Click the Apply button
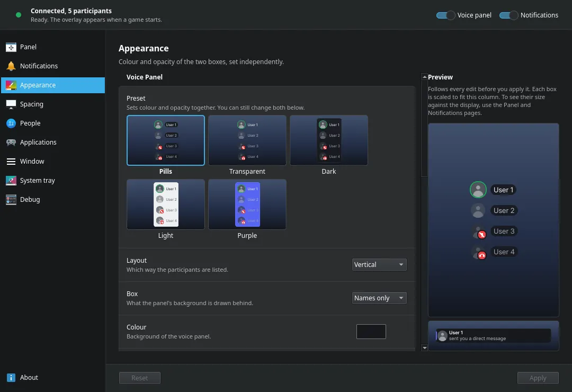The height and width of the screenshot is (392, 572). pyautogui.click(x=538, y=378)
